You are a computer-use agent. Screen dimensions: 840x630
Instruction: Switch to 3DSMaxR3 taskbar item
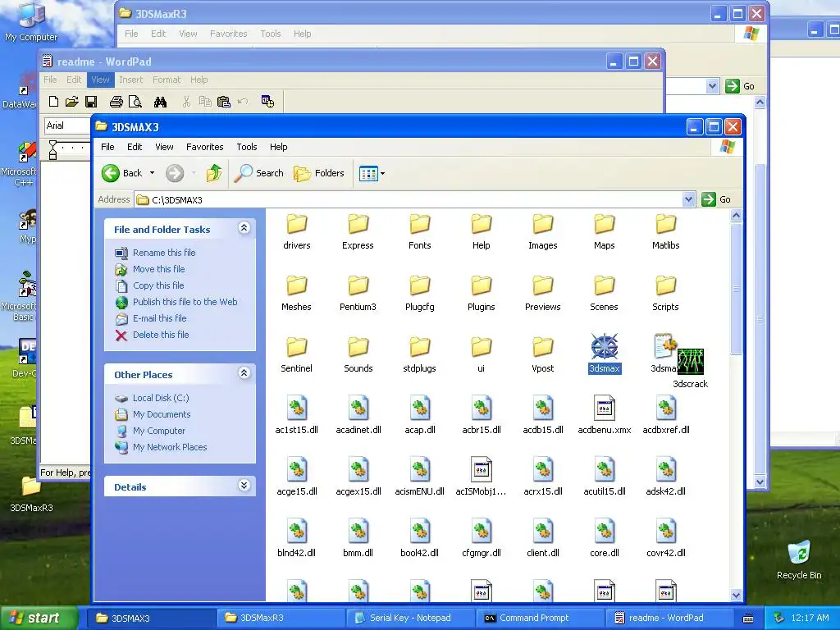pyautogui.click(x=281, y=618)
